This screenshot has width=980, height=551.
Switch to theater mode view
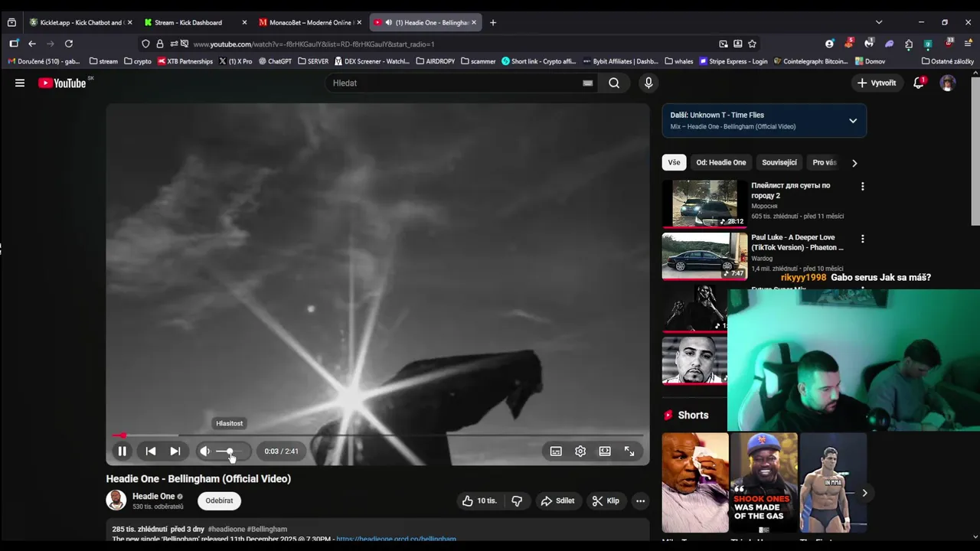(605, 452)
